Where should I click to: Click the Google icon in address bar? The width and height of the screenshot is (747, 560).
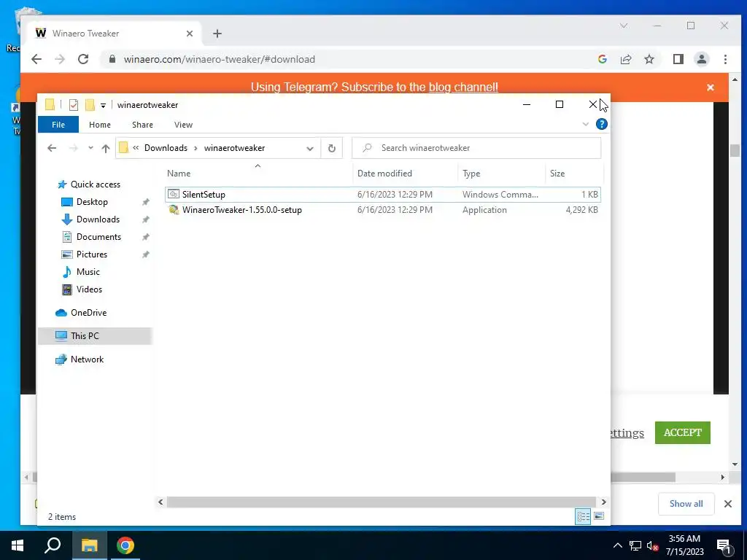click(x=602, y=59)
